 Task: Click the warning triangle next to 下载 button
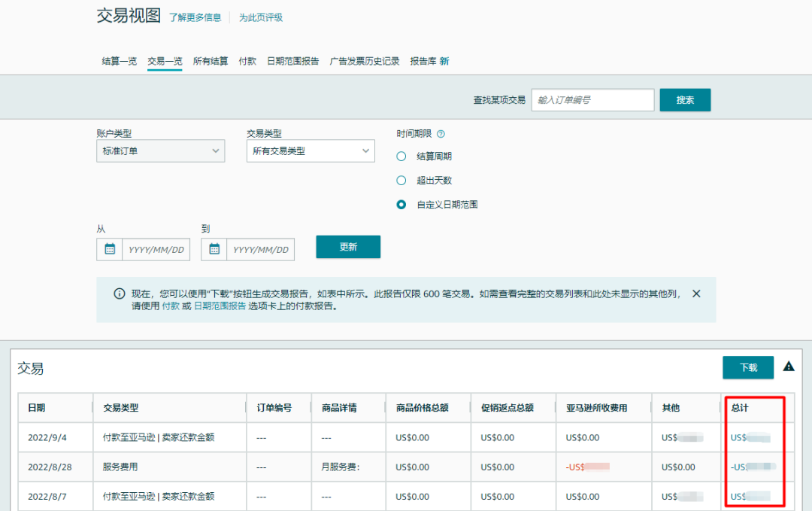(788, 367)
